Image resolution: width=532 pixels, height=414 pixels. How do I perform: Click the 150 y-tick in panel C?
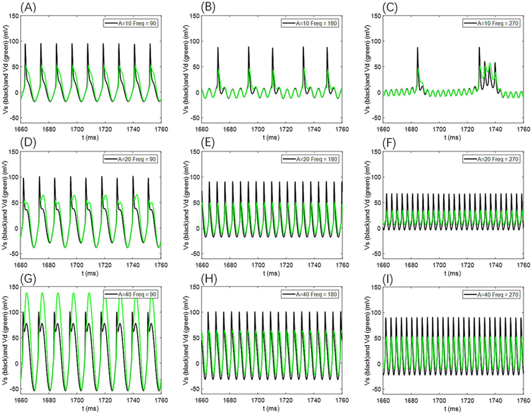(376, 16)
